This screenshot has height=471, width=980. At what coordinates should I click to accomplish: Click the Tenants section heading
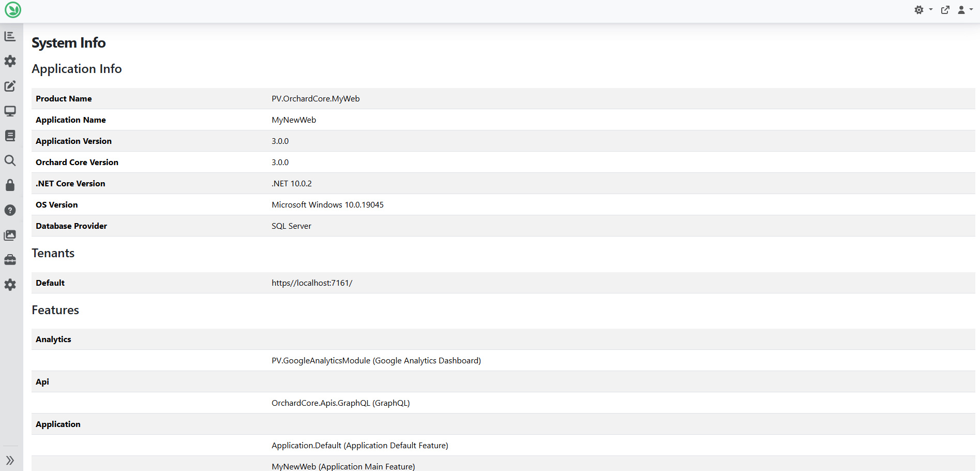(x=53, y=253)
